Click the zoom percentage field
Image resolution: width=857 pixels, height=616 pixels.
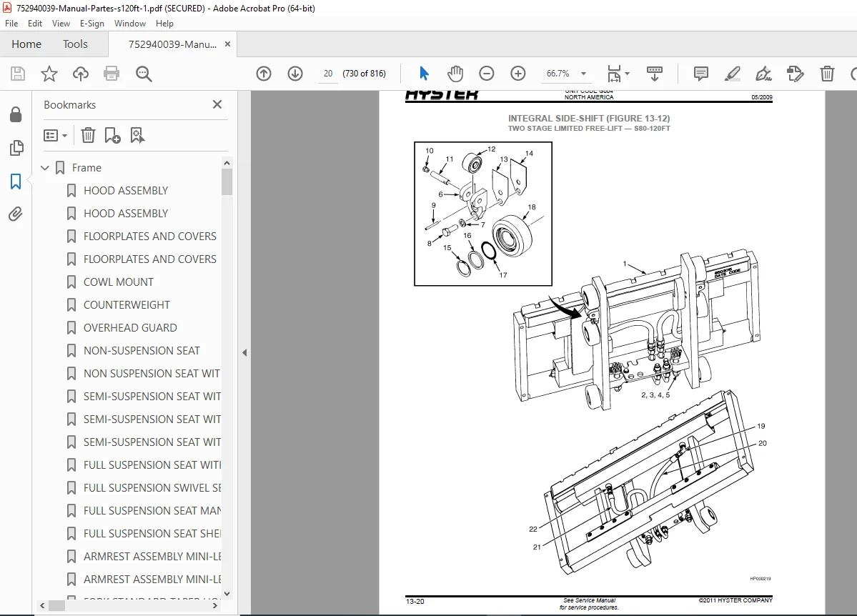point(558,73)
